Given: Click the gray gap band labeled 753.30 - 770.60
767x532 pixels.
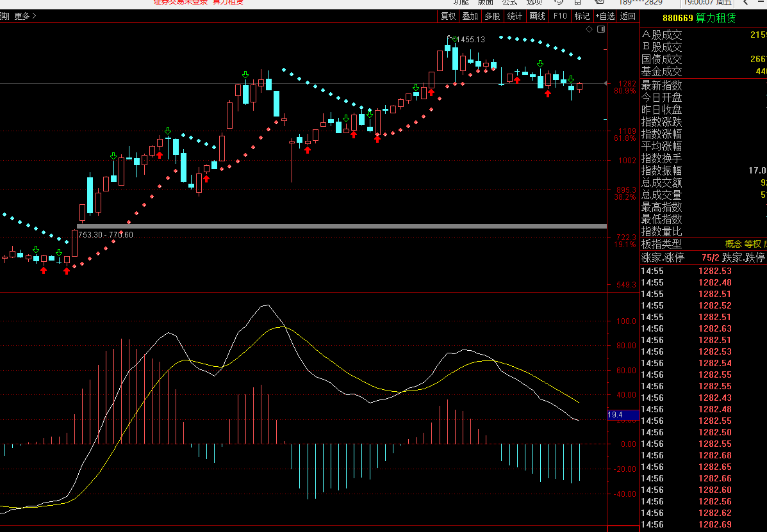Looking at the screenshot, I should click(342, 226).
